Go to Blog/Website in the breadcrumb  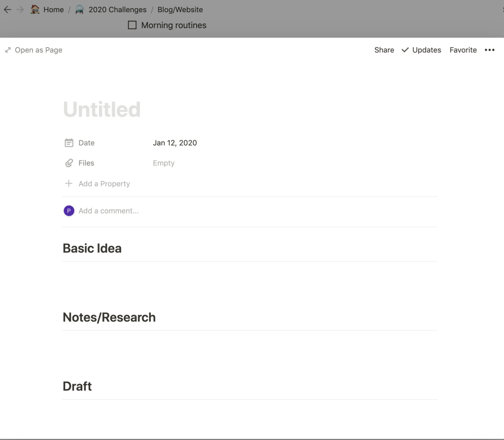click(180, 9)
